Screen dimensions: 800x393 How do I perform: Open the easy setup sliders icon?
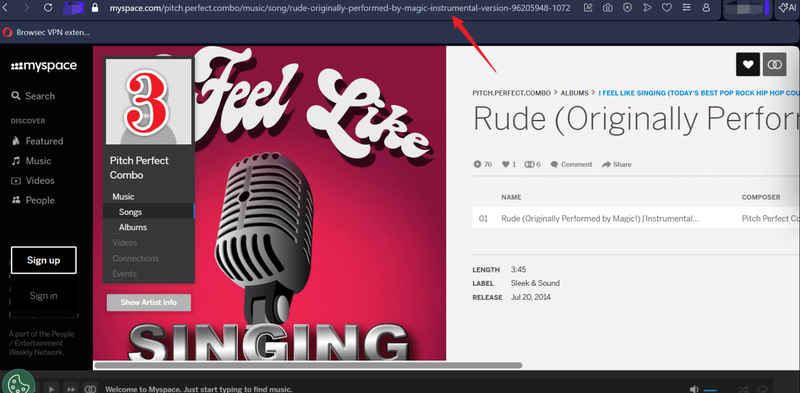point(687,8)
